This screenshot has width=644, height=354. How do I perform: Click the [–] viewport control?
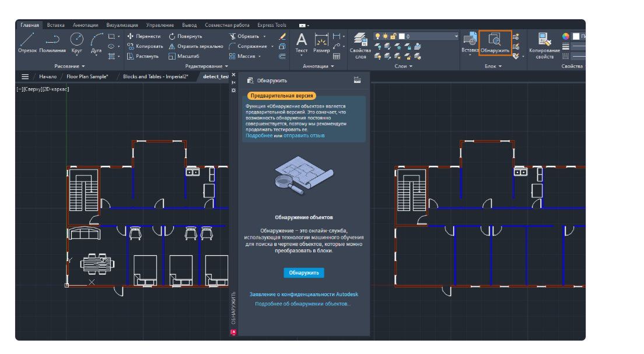pos(20,89)
